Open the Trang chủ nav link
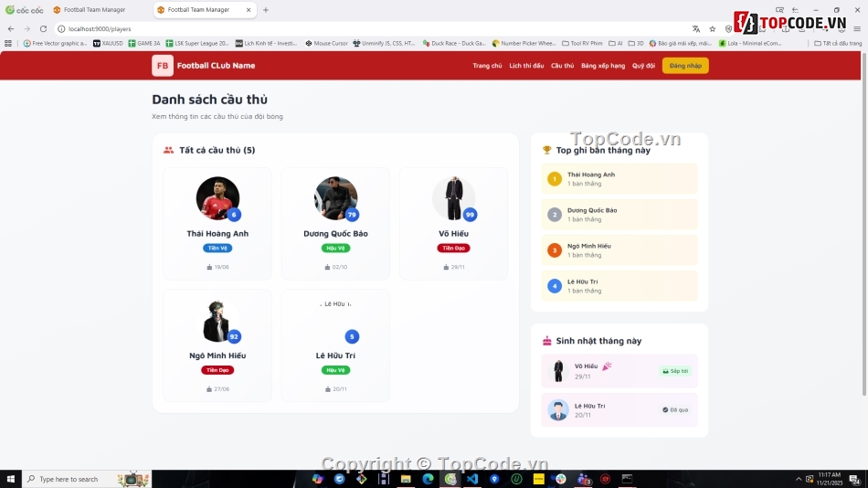The height and width of the screenshot is (488, 868). (487, 66)
